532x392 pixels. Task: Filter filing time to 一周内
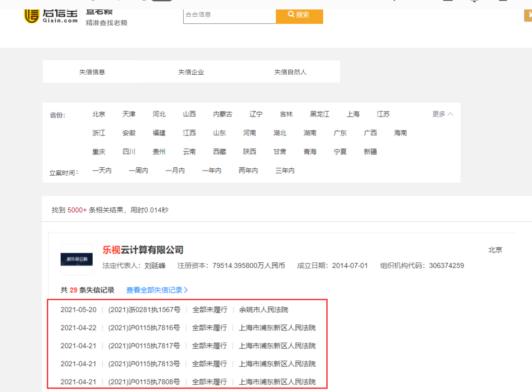click(x=139, y=171)
